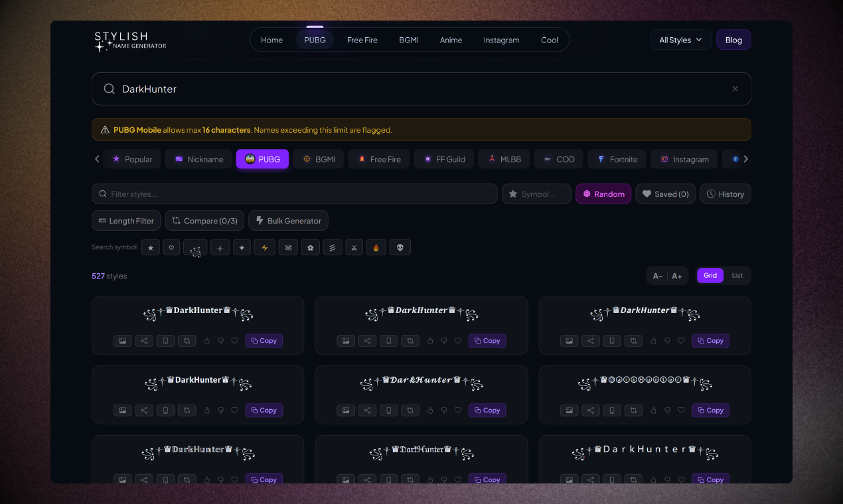
Task: Open phone preview on the circled-letters DarkHunter card
Action: [612, 410]
